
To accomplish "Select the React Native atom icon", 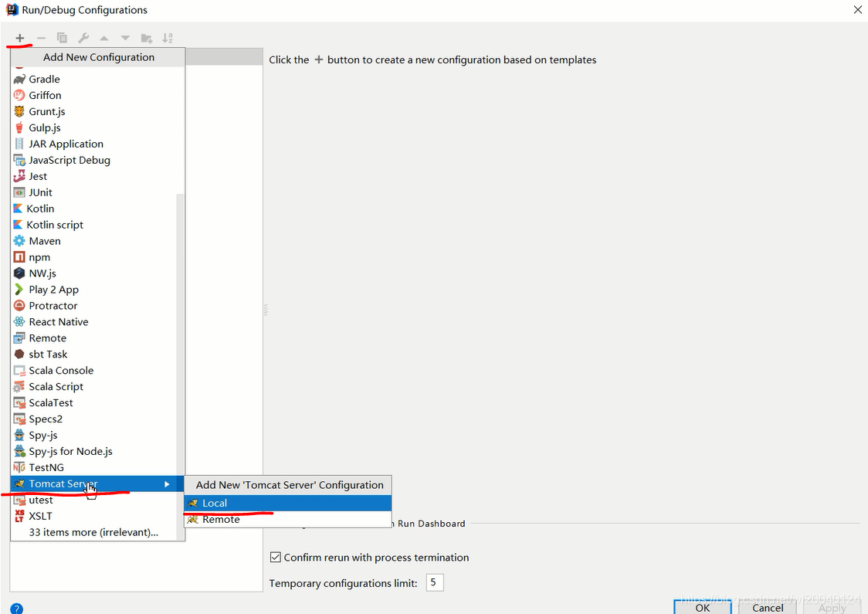I will 19,321.
